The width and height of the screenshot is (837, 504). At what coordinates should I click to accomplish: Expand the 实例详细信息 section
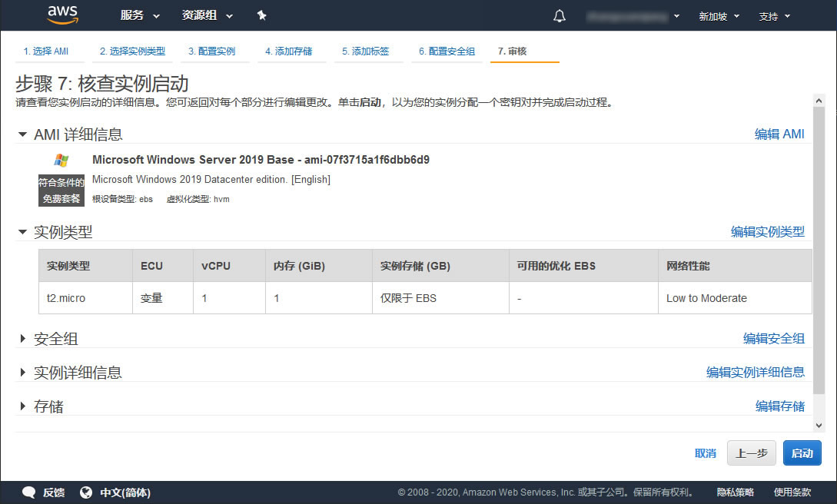[22, 373]
